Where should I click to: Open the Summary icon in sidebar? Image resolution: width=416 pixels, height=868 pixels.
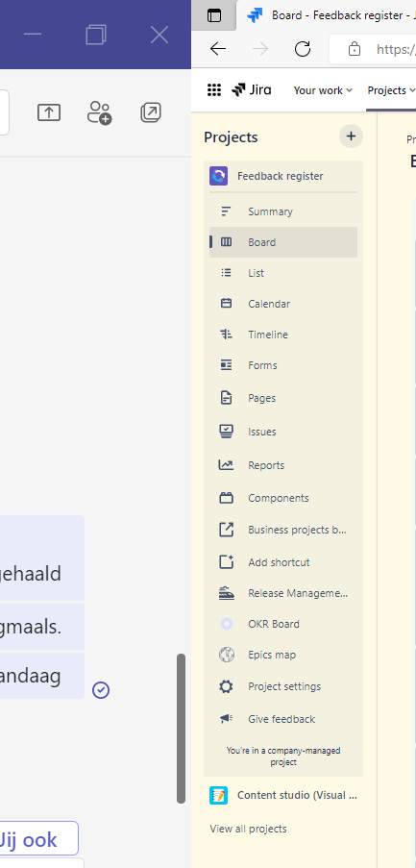pyautogui.click(x=227, y=211)
